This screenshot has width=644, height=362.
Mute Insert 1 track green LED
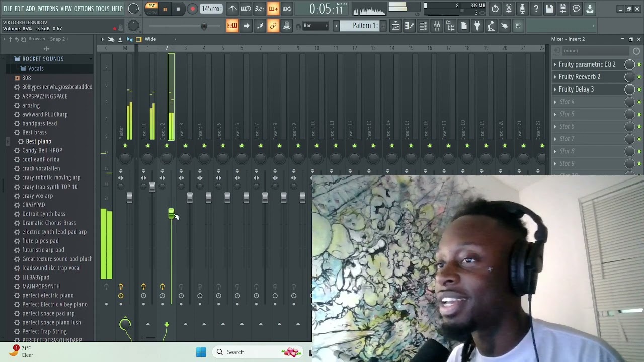[148, 146]
